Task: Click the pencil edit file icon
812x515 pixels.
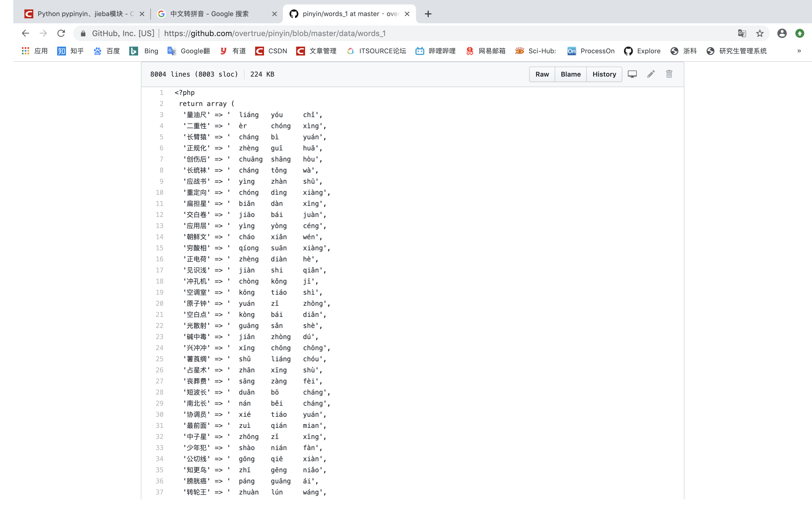Action: click(x=651, y=74)
